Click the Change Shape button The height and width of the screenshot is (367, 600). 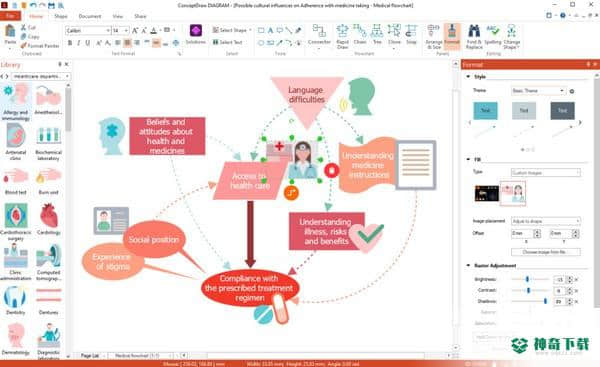[x=512, y=36]
